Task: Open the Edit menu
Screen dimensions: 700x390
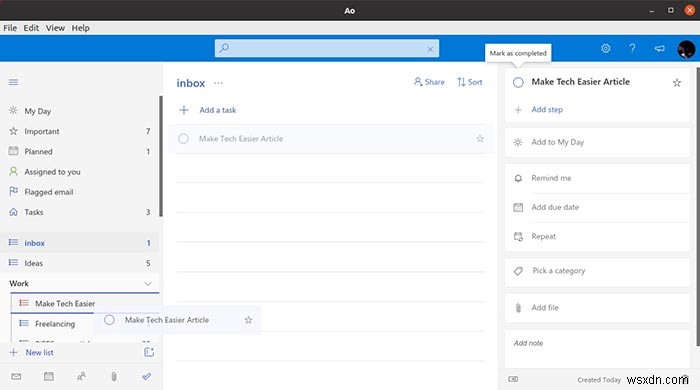Action: pyautogui.click(x=31, y=28)
